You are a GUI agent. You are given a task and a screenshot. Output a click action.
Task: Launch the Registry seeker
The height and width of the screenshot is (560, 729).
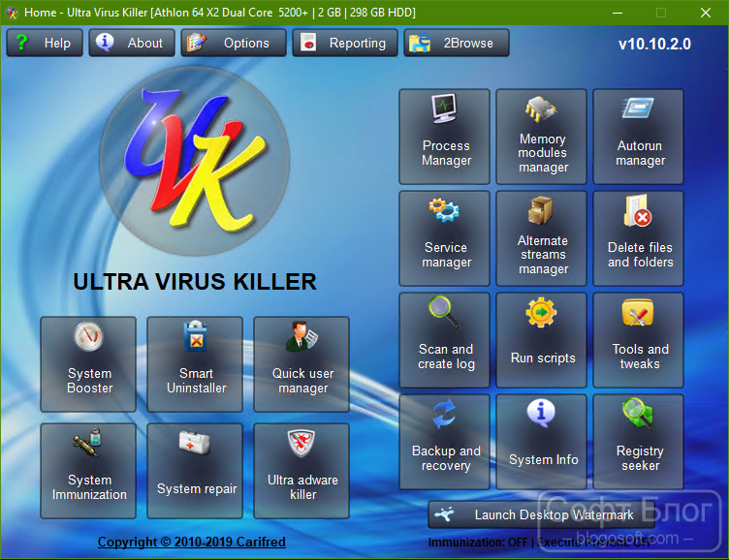coord(638,442)
